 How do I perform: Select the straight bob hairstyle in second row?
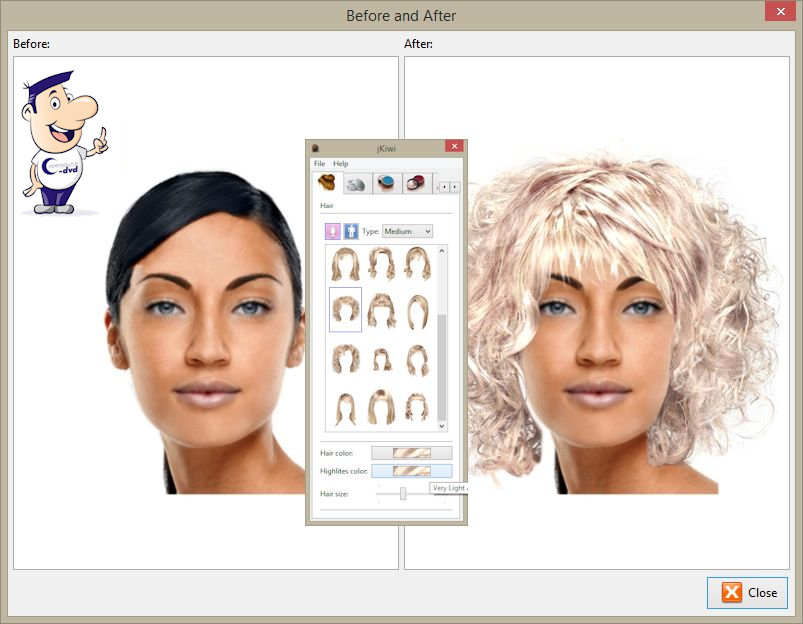[416, 310]
